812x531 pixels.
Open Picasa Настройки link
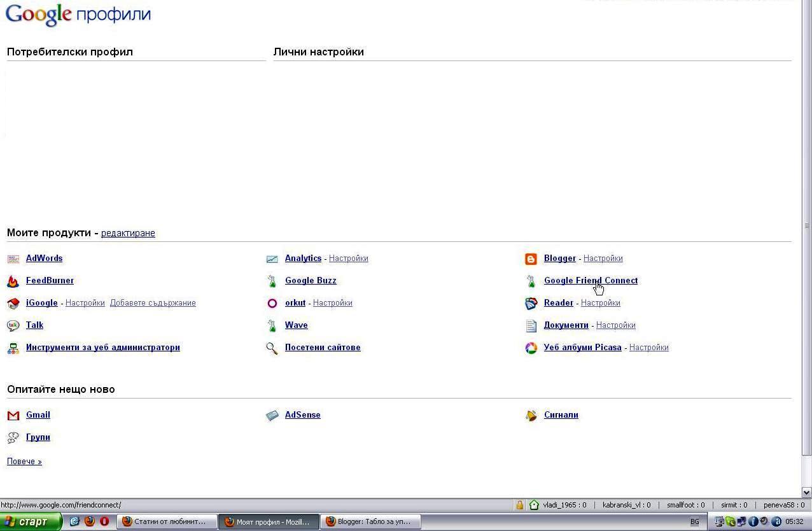[x=648, y=348]
